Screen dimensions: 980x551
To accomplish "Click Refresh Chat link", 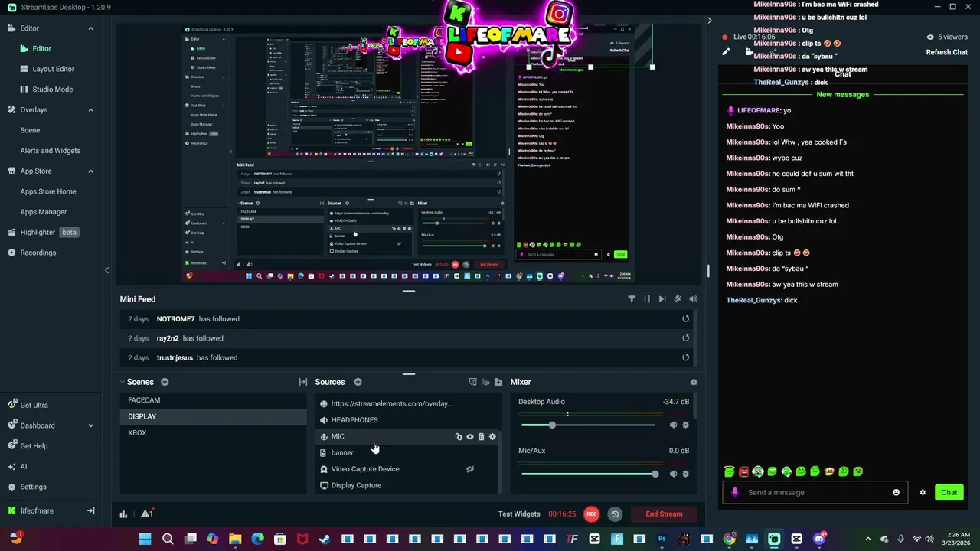I will [947, 52].
